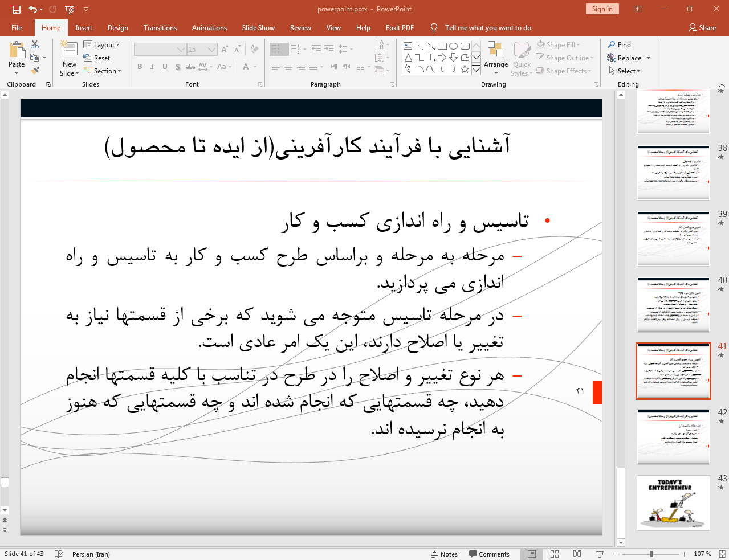This screenshot has width=729, height=560.
Task: Click Start From Beginning presentation icon
Action: point(70,9)
